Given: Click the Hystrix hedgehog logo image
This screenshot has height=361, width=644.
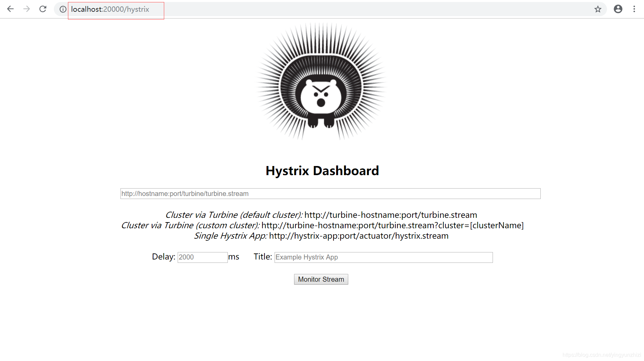Looking at the screenshot, I should (x=322, y=81).
